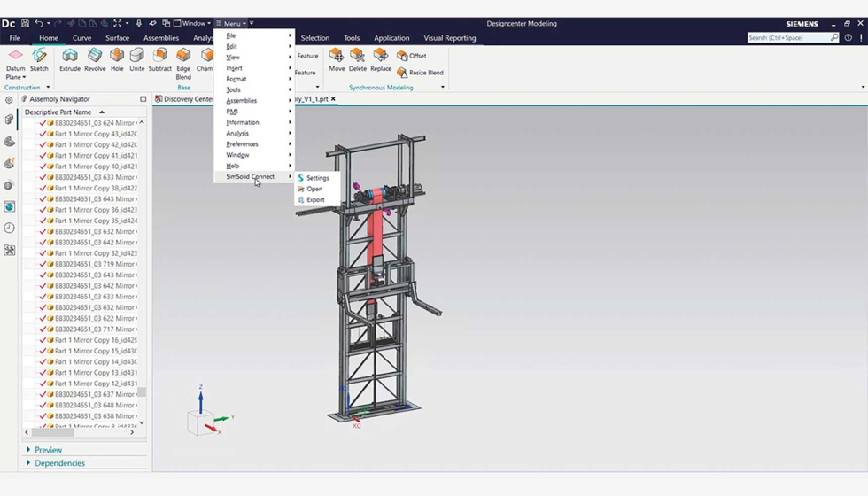Viewport: 868px width, 496px height.
Task: Select the Replace Face tool
Action: tap(381, 60)
